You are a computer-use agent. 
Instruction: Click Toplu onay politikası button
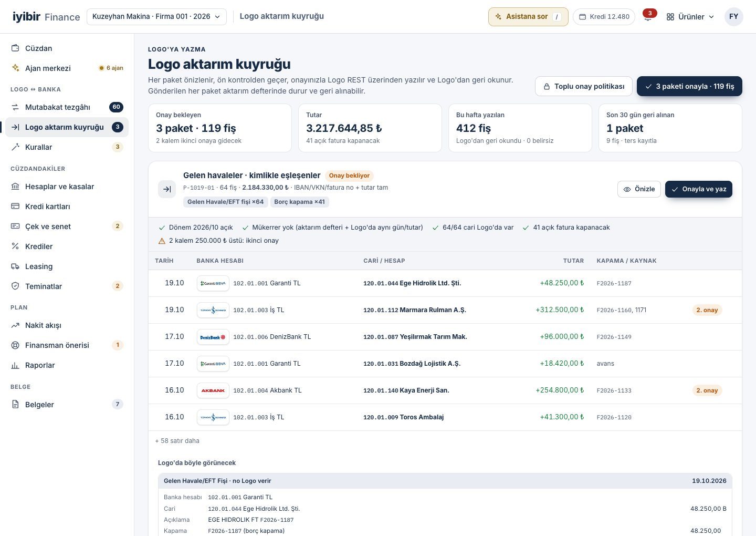tap(584, 86)
